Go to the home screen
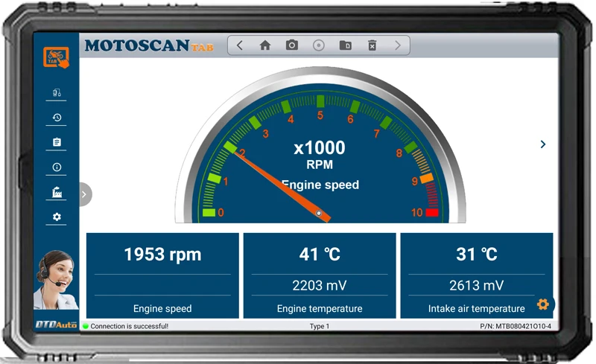Image resolution: width=596 pixels, height=364 pixels. coord(265,45)
